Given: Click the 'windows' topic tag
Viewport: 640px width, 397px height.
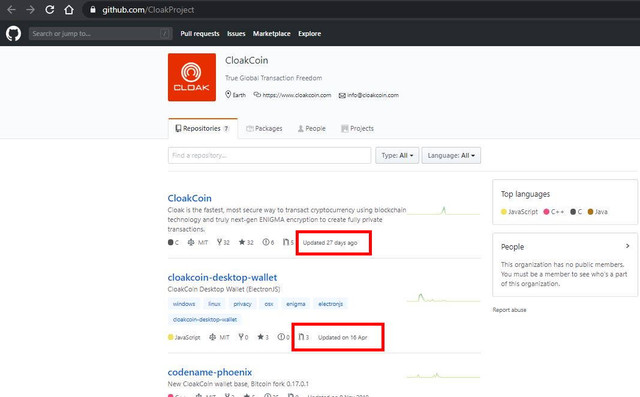Looking at the screenshot, I should (184, 304).
